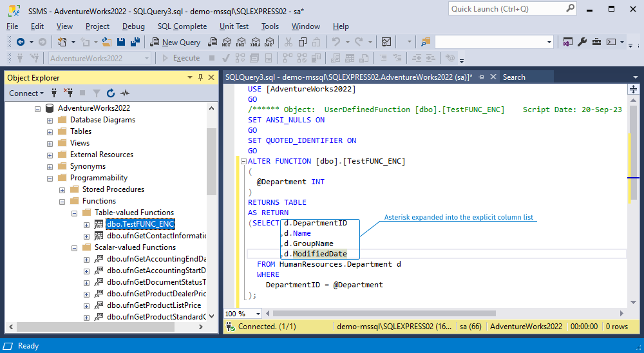Select dbo.ufnGetContactInformation function item
Image resolution: width=644 pixels, height=353 pixels.
tap(156, 236)
